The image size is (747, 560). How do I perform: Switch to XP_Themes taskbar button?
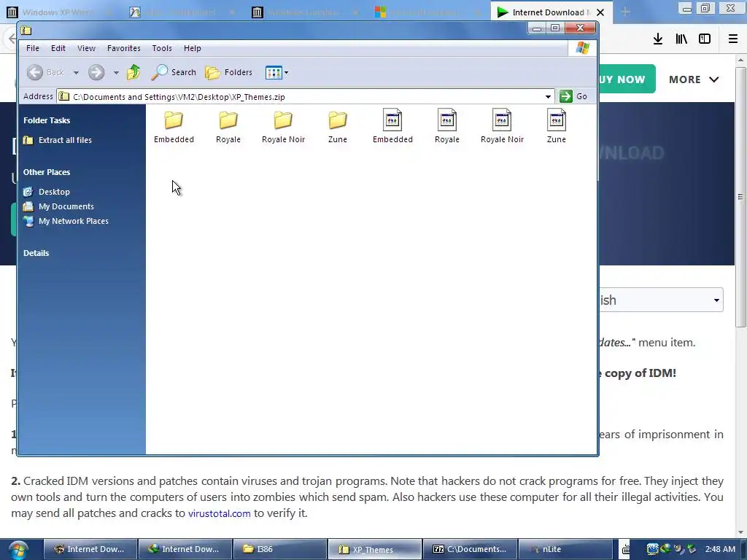click(x=375, y=549)
